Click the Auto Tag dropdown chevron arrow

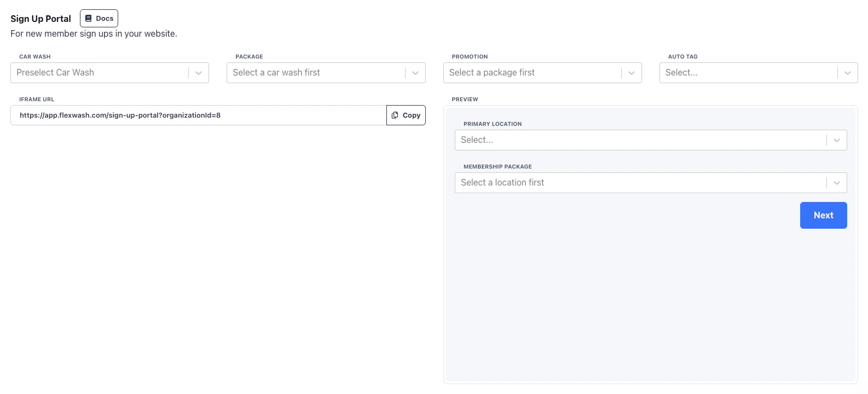[848, 73]
